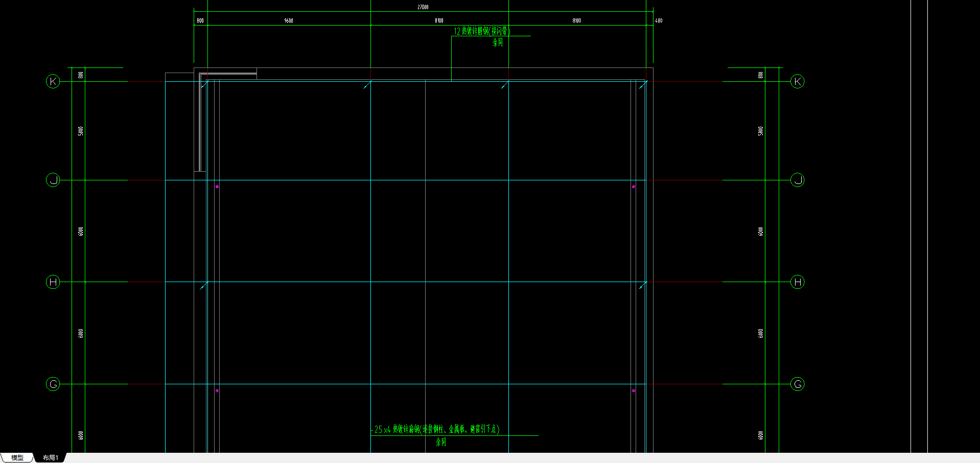Click 余同 label under 热镀锌扁钢 note
980x463 pixels.
click(441, 442)
